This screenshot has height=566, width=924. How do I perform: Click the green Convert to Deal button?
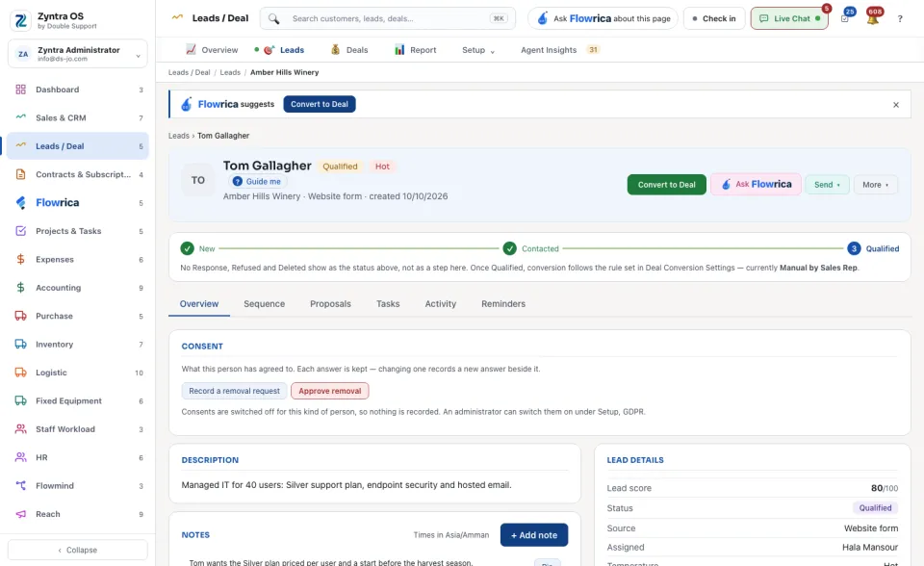[666, 185]
